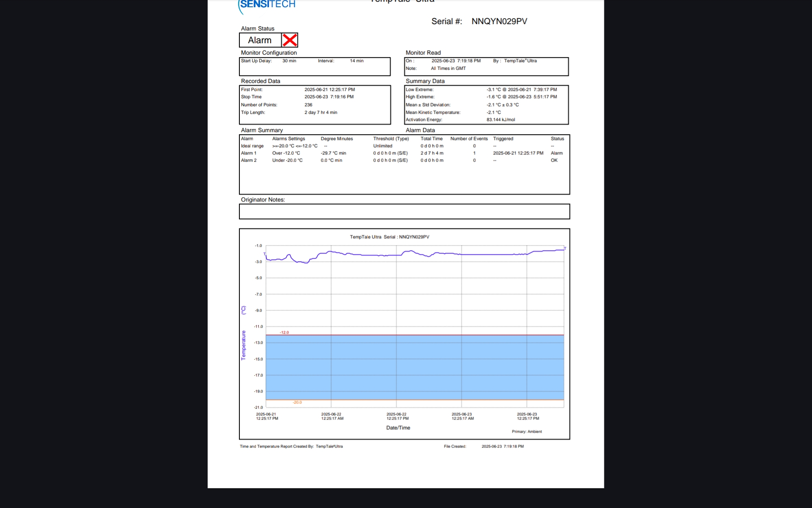The width and height of the screenshot is (812, 508).
Task: Click Degree Minutes value -29.7 °C min
Action: (x=333, y=153)
